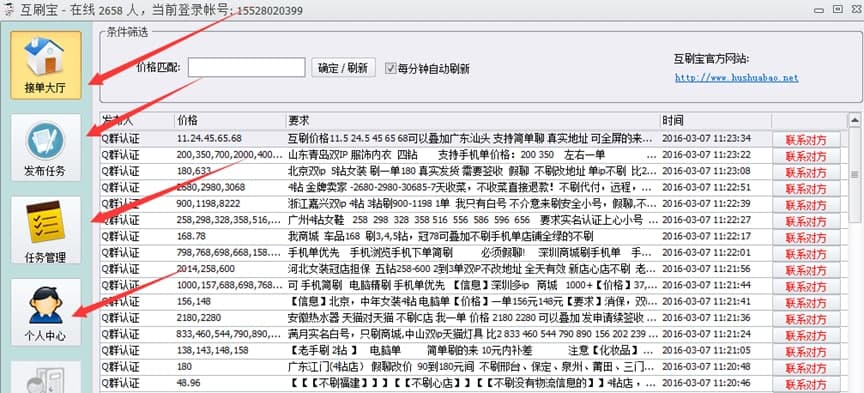Select price cell 180,633
Image resolution: width=864 pixels, height=393 pixels.
pyautogui.click(x=194, y=171)
